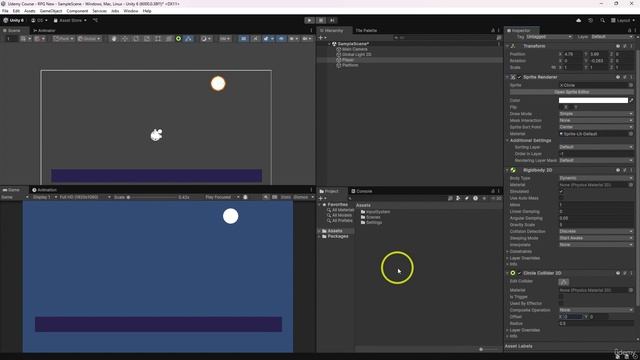Select the Rotate tool in the Scene toolbar
This screenshot has height=360, width=640.
[136, 39]
